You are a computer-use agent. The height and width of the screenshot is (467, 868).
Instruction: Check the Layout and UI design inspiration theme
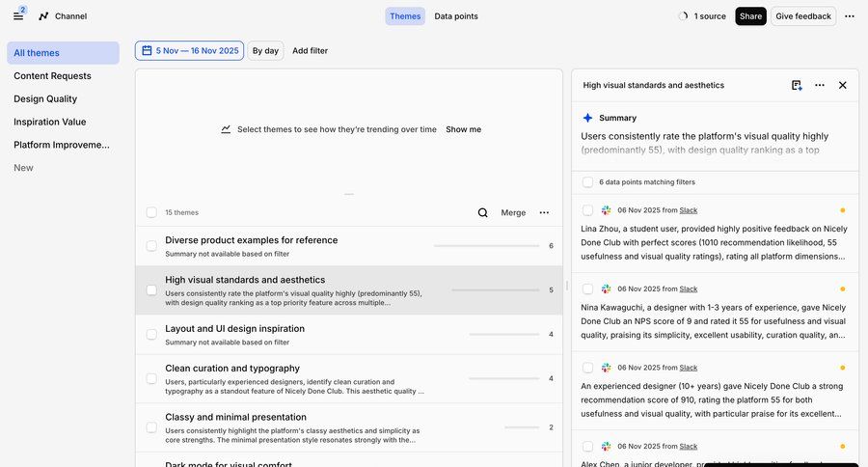pos(151,335)
